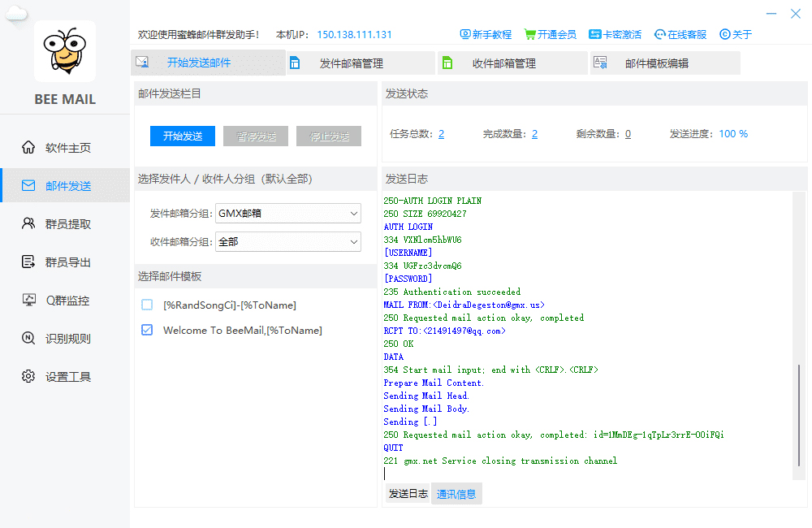Image resolution: width=812 pixels, height=528 pixels.
Task: Click the copyright icon beside 关于
Action: [x=725, y=34]
